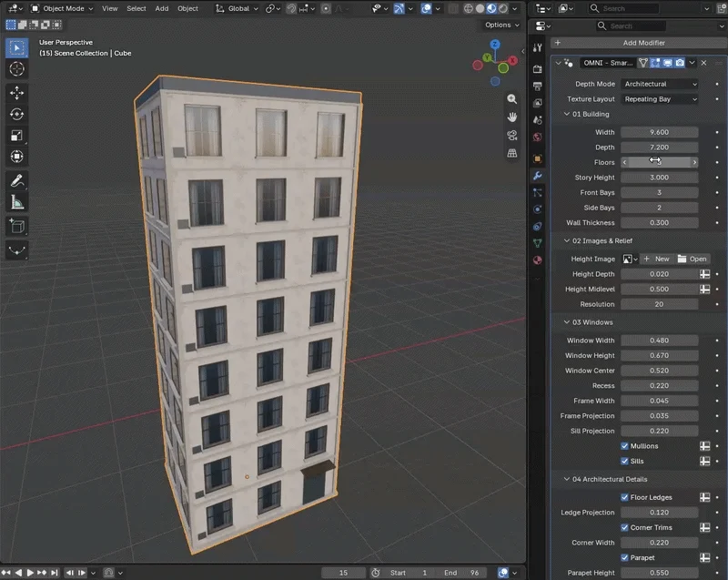Viewport: 728px width, 580px height.
Task: Select the Measure tool
Action: click(16, 202)
